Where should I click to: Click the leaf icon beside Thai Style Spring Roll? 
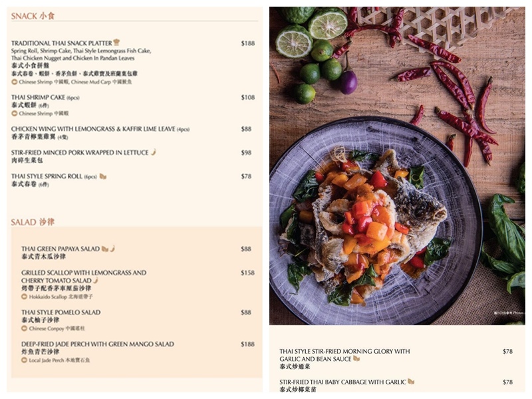point(103,176)
